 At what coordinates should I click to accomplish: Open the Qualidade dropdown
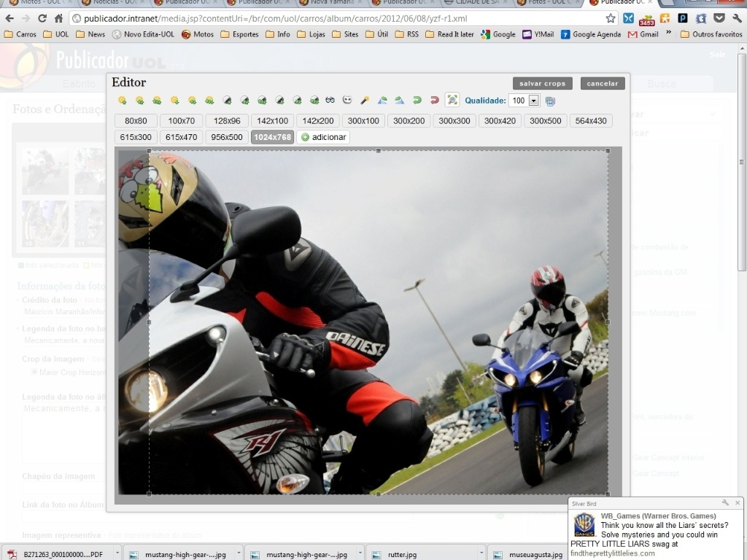click(x=533, y=101)
